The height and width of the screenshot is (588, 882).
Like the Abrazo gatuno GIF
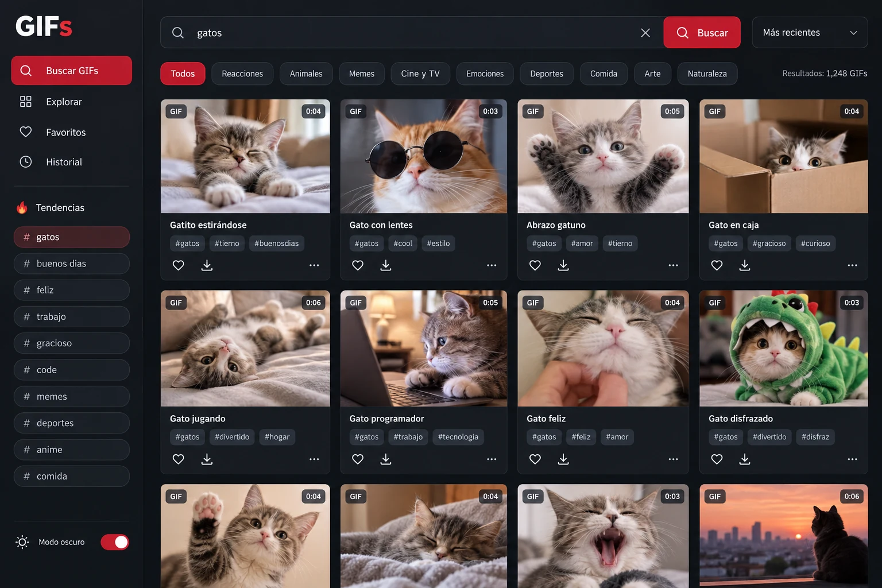click(x=535, y=265)
